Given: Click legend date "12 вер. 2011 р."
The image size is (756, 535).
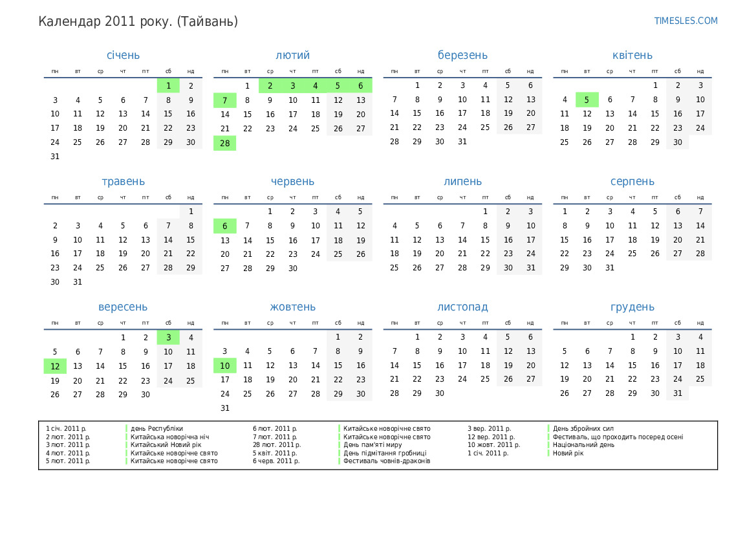Looking at the screenshot, I should click(x=491, y=437).
